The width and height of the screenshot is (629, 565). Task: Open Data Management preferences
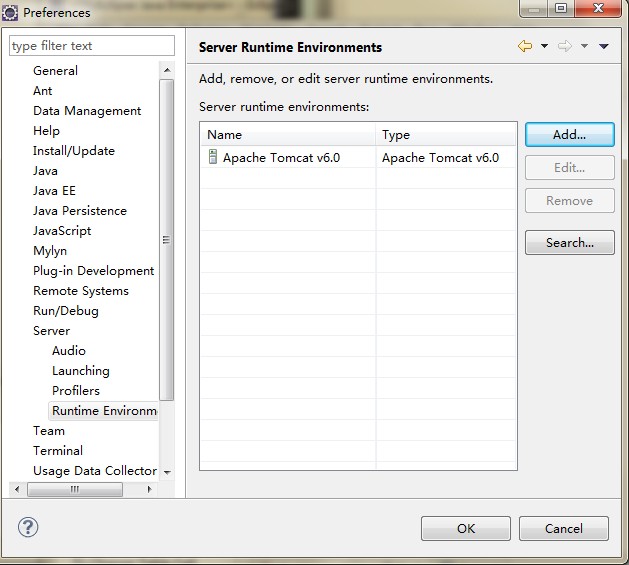tap(87, 111)
